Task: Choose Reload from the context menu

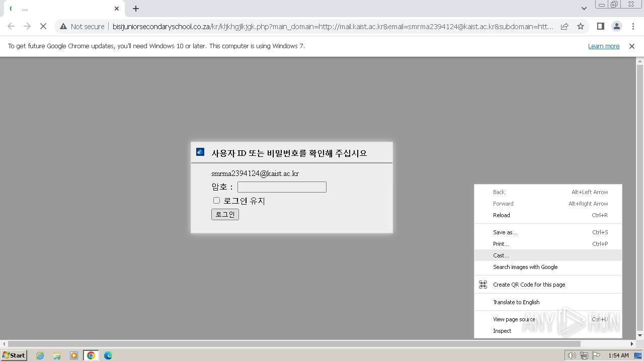Action: [x=548, y=215]
